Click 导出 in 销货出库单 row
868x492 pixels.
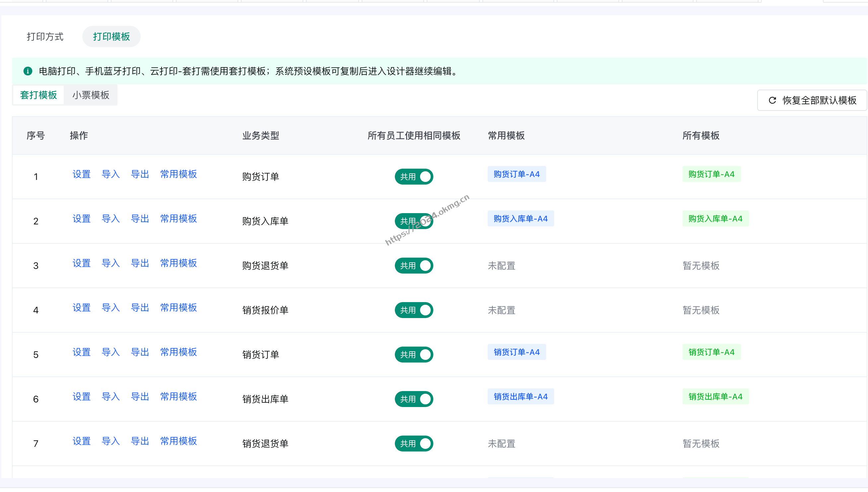pos(140,397)
